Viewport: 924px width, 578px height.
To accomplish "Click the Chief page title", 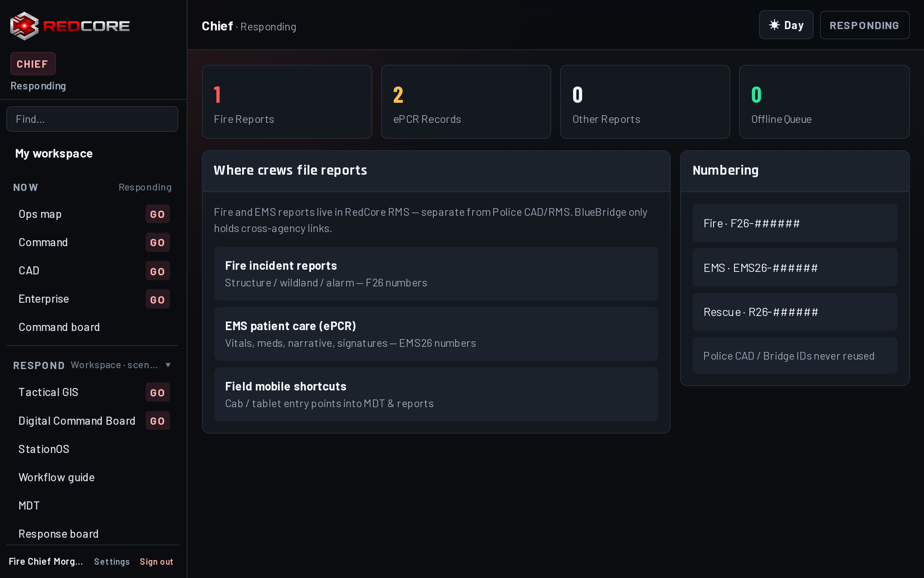I will [217, 26].
